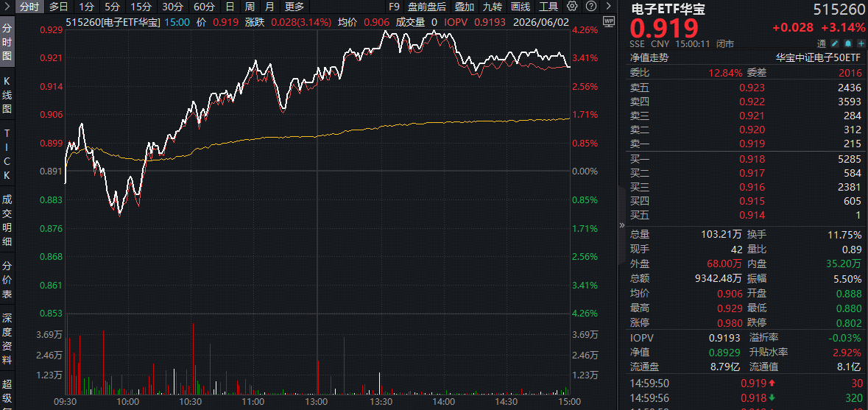Expand the toolbar right-arrow chevron
The image size is (868, 410).
[609, 7]
